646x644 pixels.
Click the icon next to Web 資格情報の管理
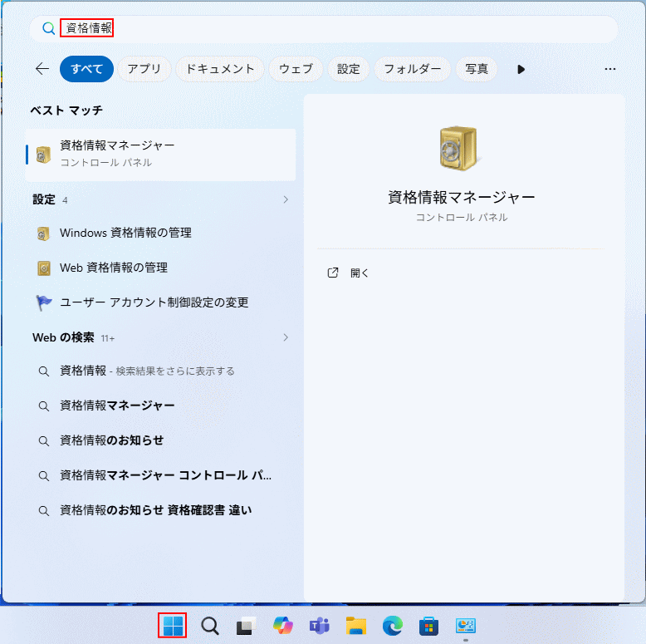44,268
